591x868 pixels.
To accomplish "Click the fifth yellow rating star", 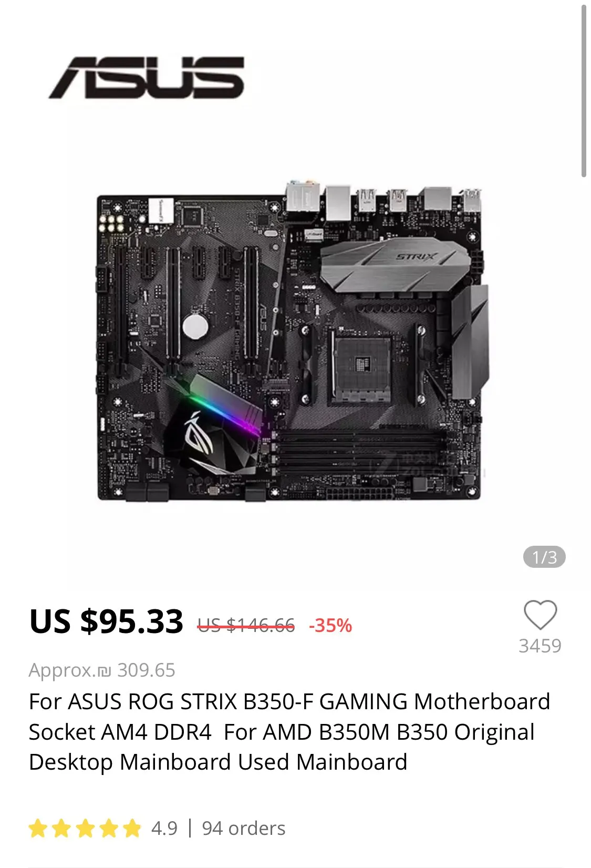I will click(132, 829).
